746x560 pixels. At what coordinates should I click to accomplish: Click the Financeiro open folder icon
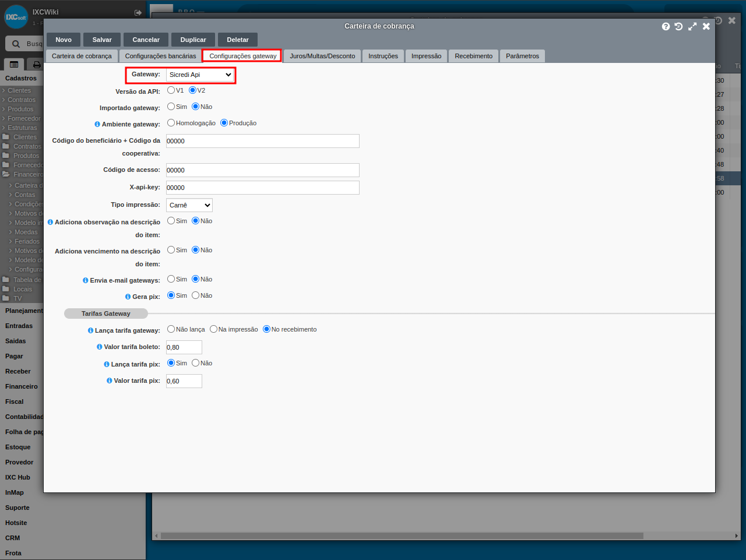coord(6,174)
